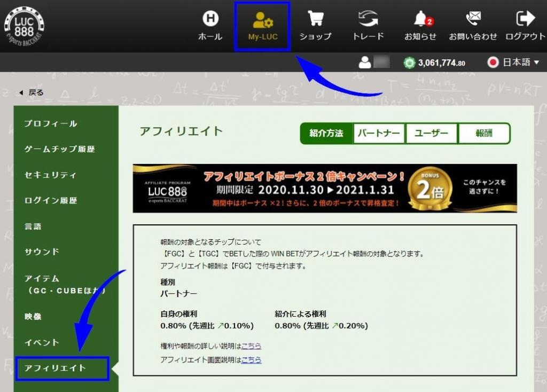Click 紹介による権利 value 0.80%
Viewport: 547px width, 392px height.
pos(287,326)
